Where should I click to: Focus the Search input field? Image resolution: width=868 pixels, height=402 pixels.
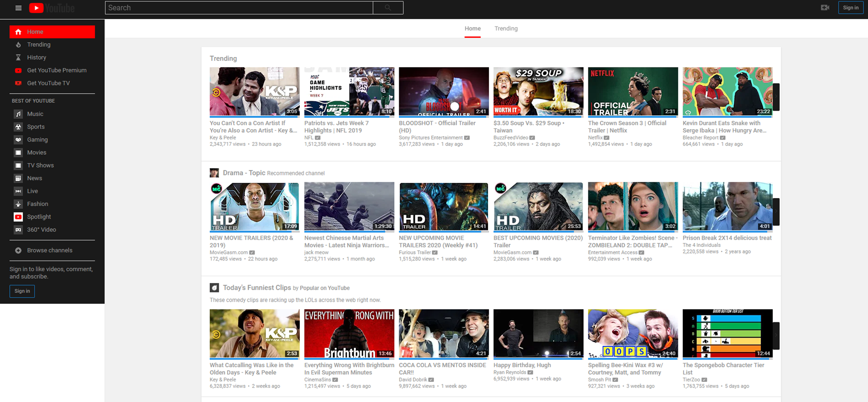239,8
